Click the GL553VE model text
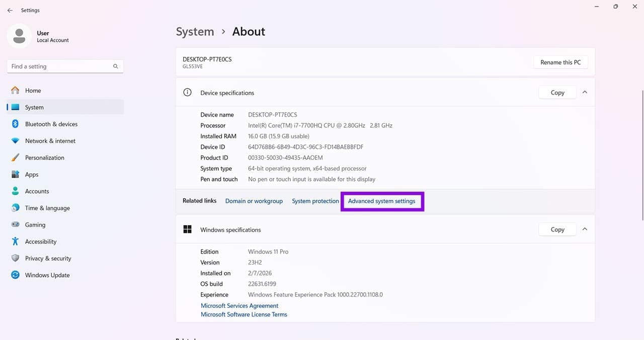 click(193, 66)
